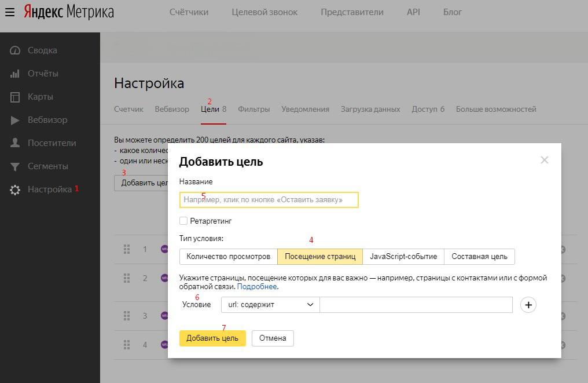Close the Добавить цель dialog
588x383 pixels.
tap(544, 160)
